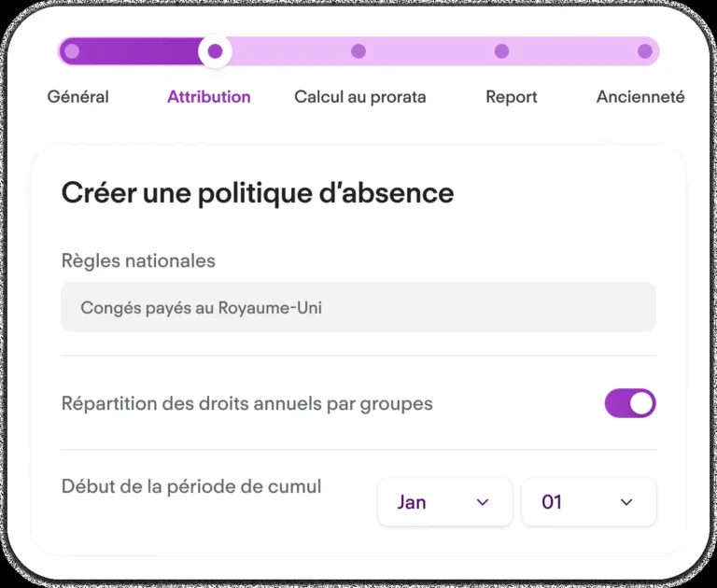Go to the Général step label
The width and height of the screenshot is (717, 588).
pyautogui.click(x=77, y=97)
